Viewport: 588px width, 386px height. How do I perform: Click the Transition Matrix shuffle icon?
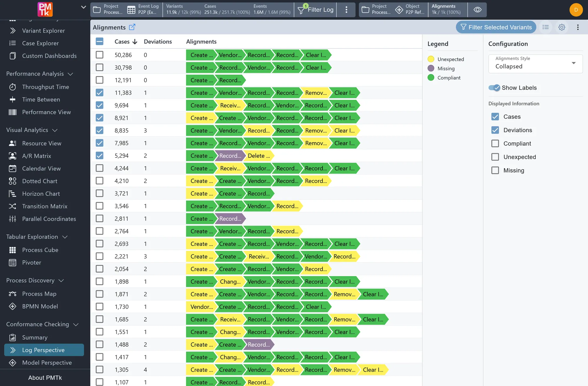(x=12, y=206)
